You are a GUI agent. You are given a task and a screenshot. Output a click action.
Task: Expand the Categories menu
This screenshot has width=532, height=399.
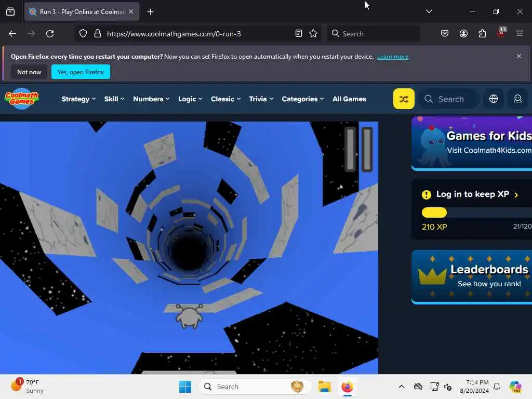[303, 99]
